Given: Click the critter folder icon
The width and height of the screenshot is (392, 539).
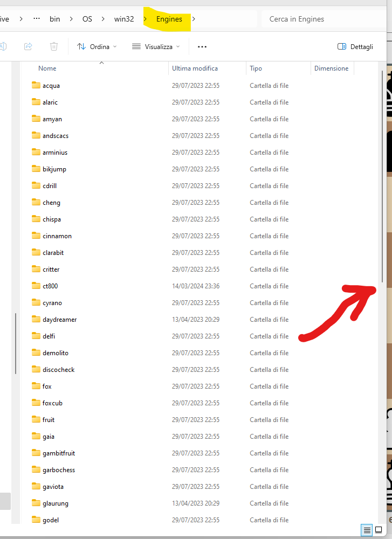Looking at the screenshot, I should coord(36,269).
